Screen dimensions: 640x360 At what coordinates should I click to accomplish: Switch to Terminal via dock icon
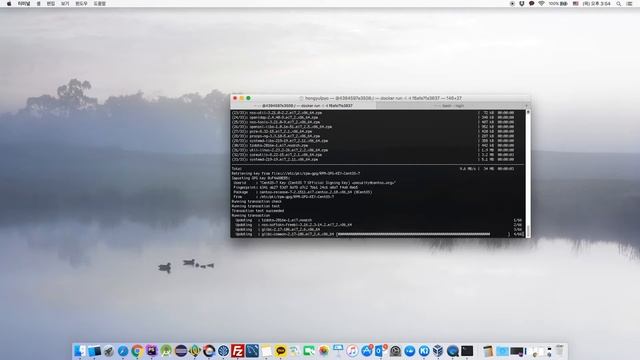(x=467, y=351)
